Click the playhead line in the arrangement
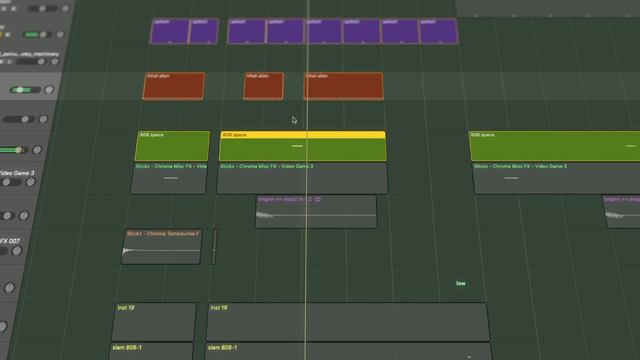The image size is (640, 360). pos(307,180)
